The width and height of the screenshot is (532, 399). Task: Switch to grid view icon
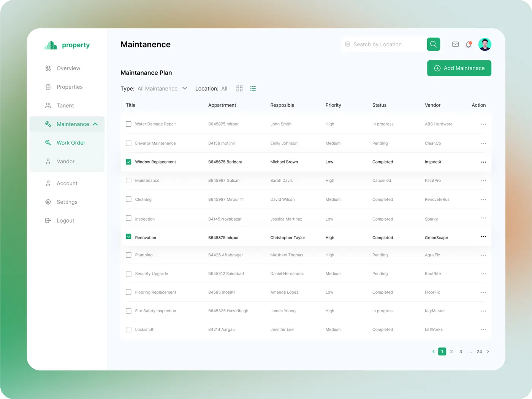[x=239, y=89]
